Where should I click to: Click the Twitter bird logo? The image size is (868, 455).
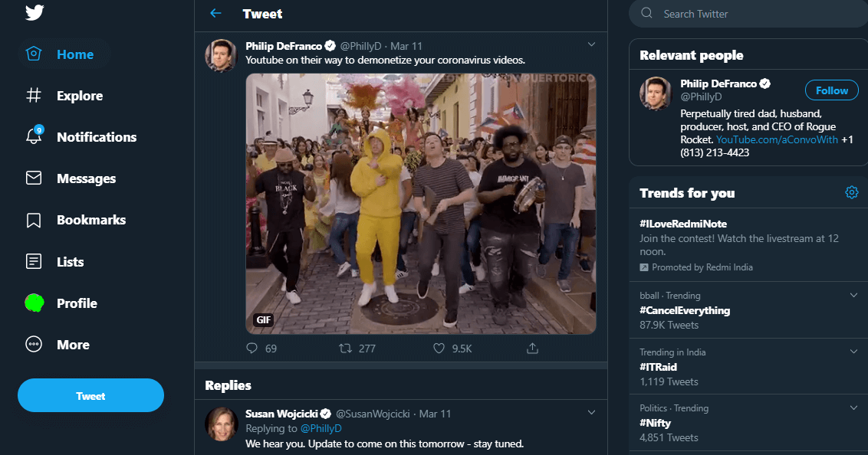[x=33, y=12]
